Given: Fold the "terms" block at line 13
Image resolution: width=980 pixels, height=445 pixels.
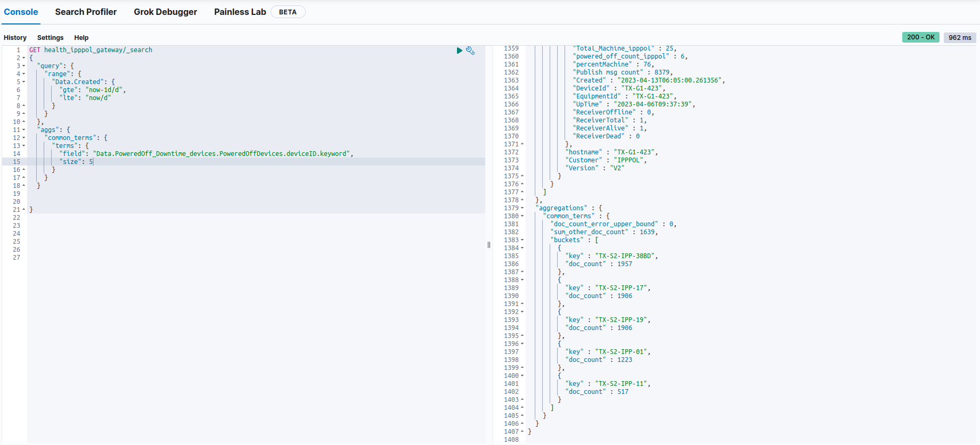Looking at the screenshot, I should [x=24, y=146].
